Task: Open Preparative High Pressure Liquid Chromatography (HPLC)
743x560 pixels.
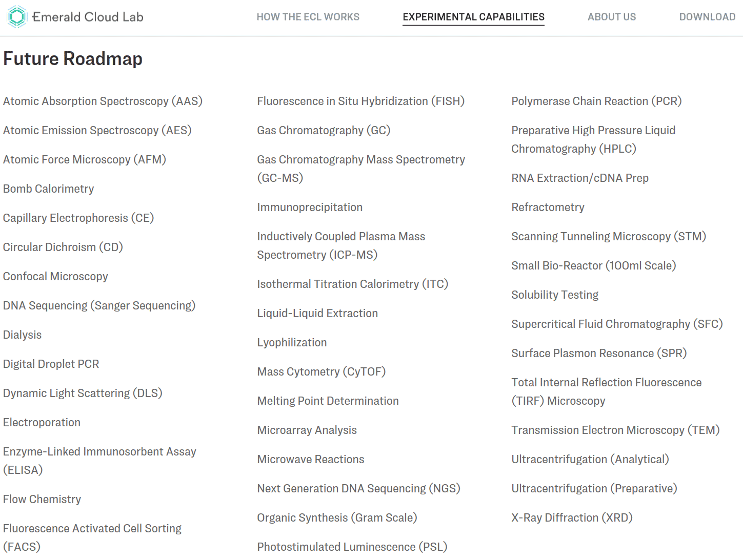Action: click(594, 140)
